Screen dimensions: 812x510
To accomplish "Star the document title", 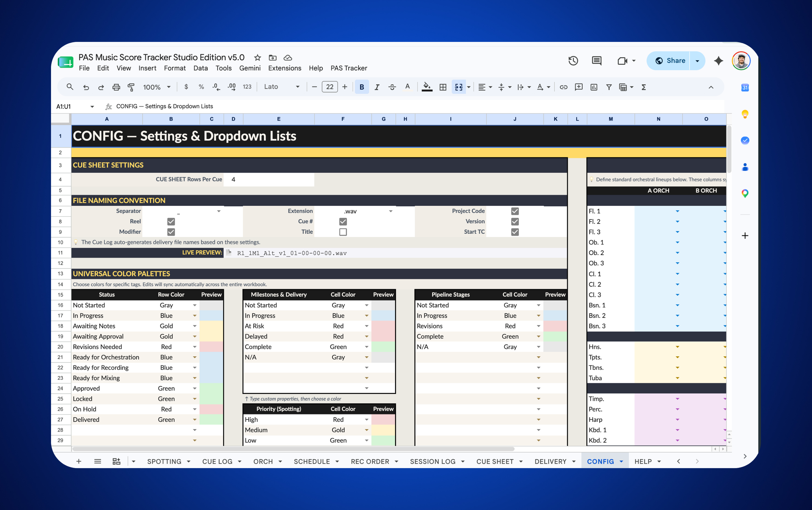I will click(257, 57).
